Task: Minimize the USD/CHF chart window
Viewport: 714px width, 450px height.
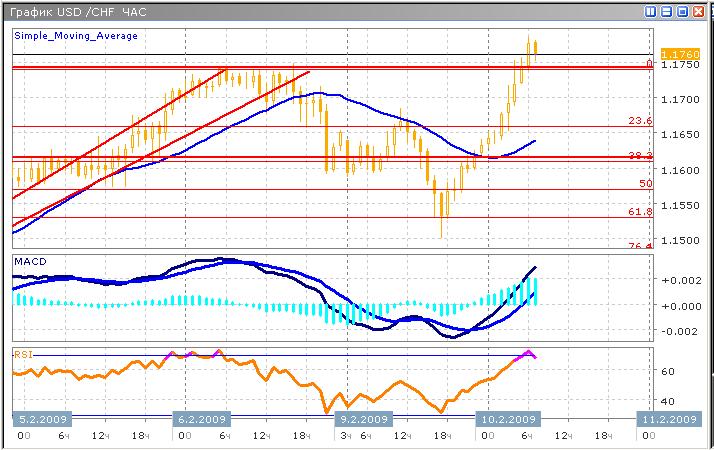Action: click(667, 11)
